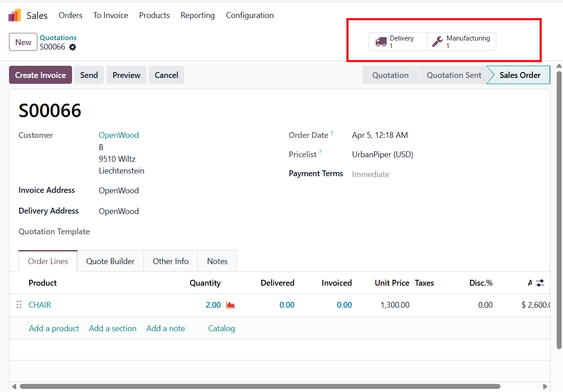Open the Payment Terms field dropdown
This screenshot has height=392, width=563.
pyautogui.click(x=405, y=174)
